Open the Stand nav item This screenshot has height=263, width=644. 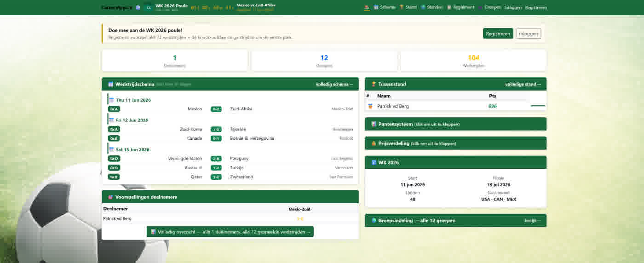pyautogui.click(x=408, y=7)
